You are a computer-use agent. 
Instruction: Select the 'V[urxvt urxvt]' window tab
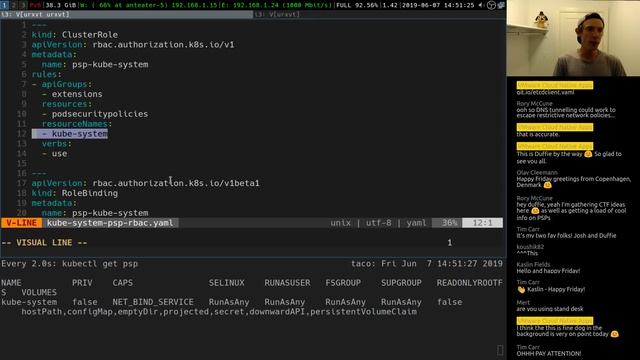point(127,14)
